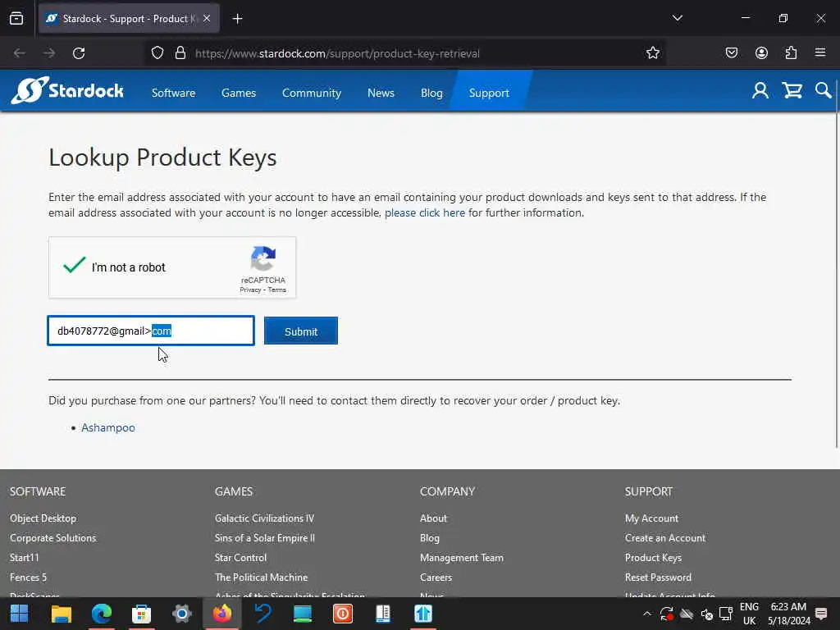The image size is (840, 630).
Task: Open Fences 5 footer link
Action: [29, 577]
